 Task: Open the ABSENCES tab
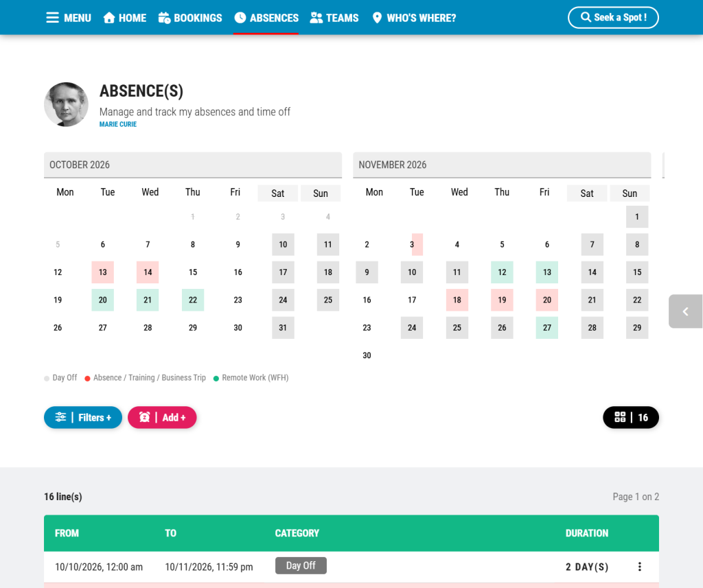(x=266, y=18)
